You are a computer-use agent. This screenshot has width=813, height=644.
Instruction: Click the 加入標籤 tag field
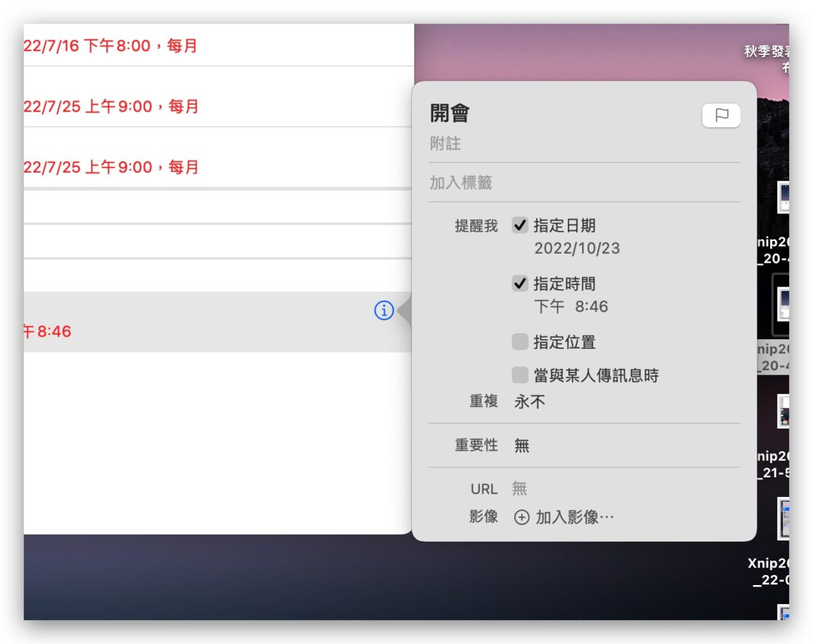[x=584, y=183]
